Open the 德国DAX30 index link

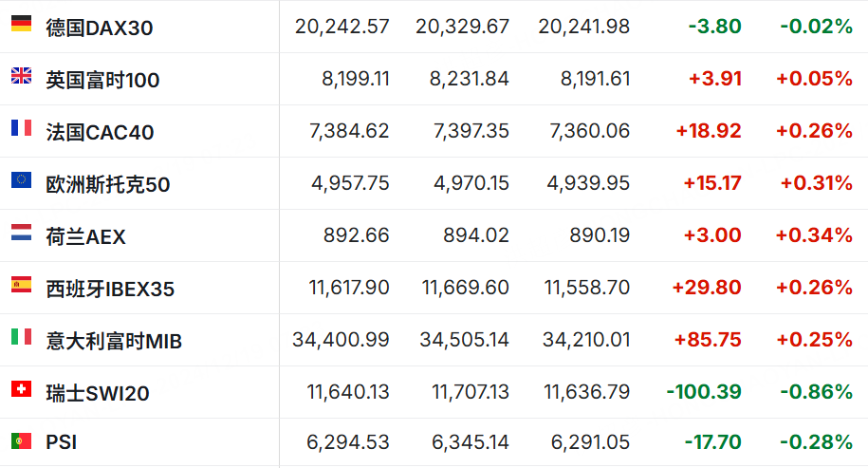[x=100, y=28]
